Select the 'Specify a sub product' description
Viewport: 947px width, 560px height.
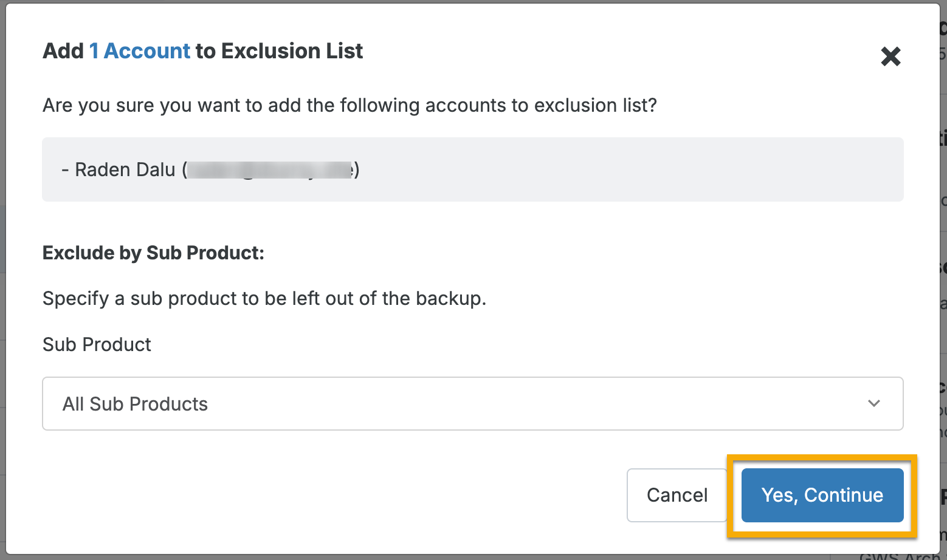pyautogui.click(x=264, y=298)
